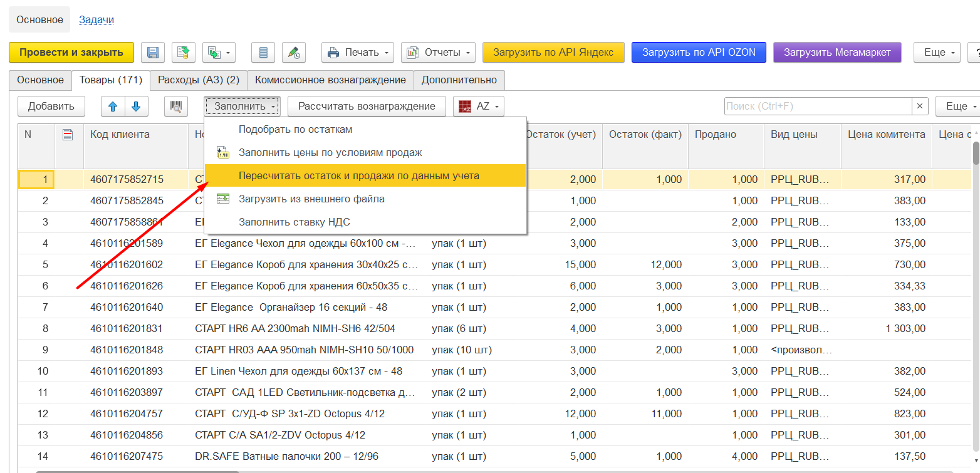Select Пересчитать остаток и продажи по данным учета
Viewport: 980px width, 473px height.
coord(358,175)
